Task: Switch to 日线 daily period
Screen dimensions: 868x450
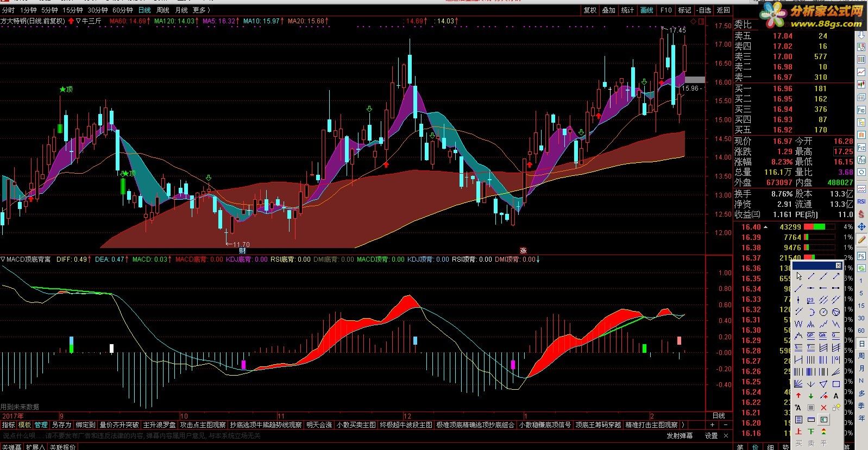Action: 144,10
